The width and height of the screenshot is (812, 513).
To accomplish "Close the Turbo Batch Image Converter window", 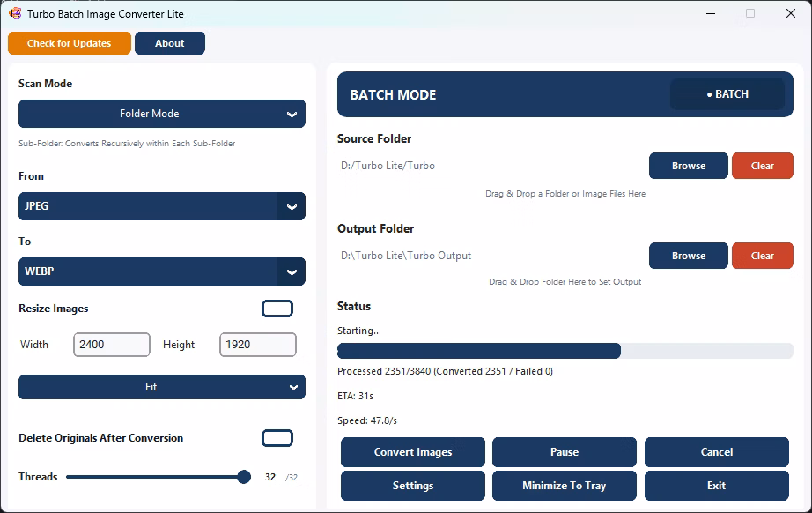I will coord(791,13).
